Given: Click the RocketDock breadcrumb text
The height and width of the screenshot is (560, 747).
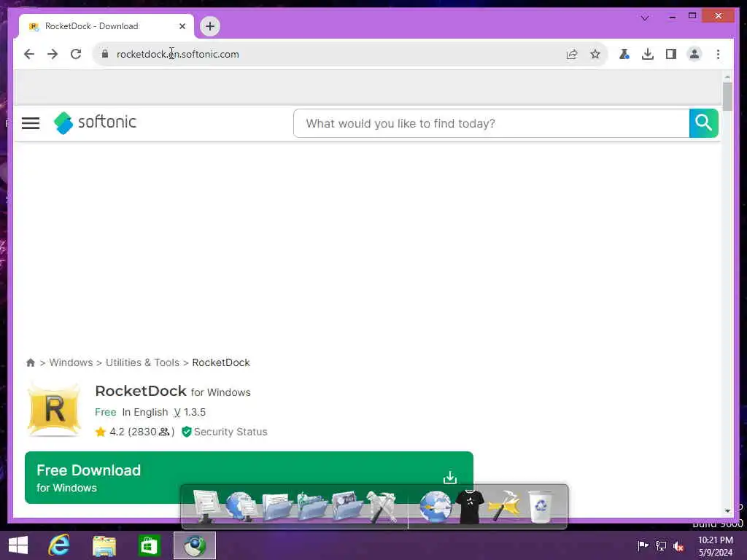Looking at the screenshot, I should coord(221,363).
